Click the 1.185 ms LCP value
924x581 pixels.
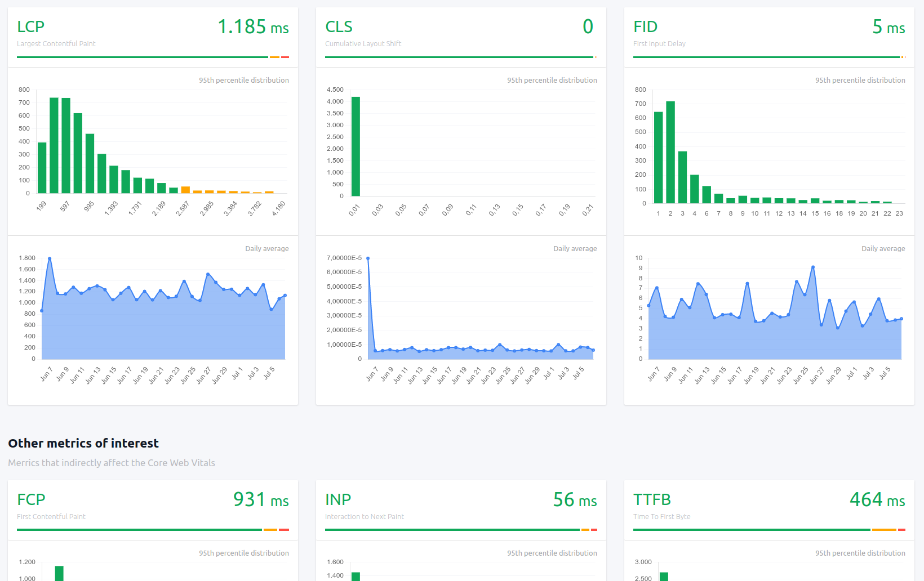pyautogui.click(x=253, y=26)
